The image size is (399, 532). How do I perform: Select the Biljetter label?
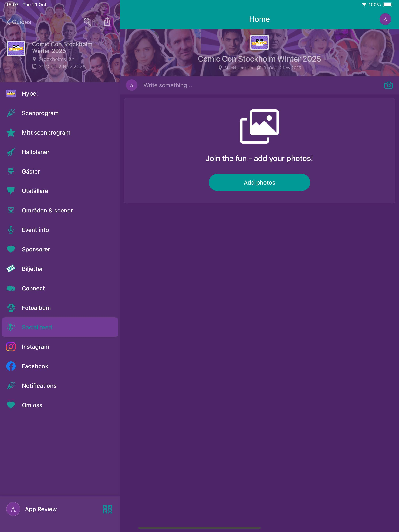[x=33, y=269]
